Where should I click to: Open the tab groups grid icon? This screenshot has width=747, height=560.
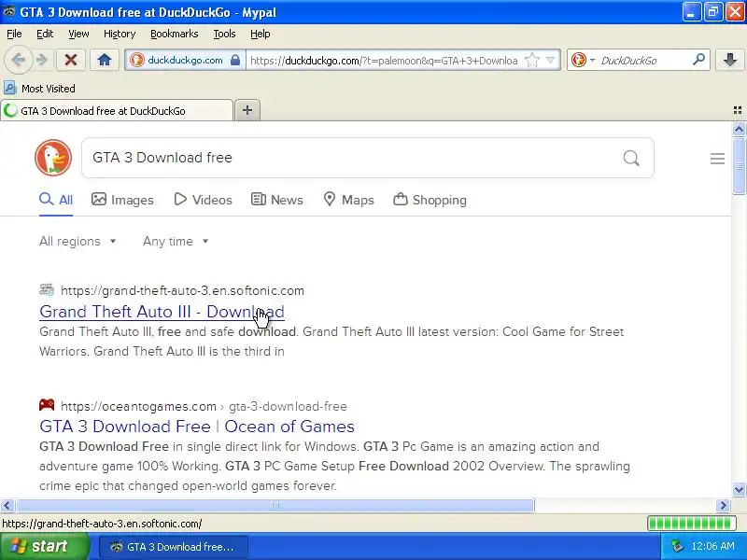pos(738,110)
